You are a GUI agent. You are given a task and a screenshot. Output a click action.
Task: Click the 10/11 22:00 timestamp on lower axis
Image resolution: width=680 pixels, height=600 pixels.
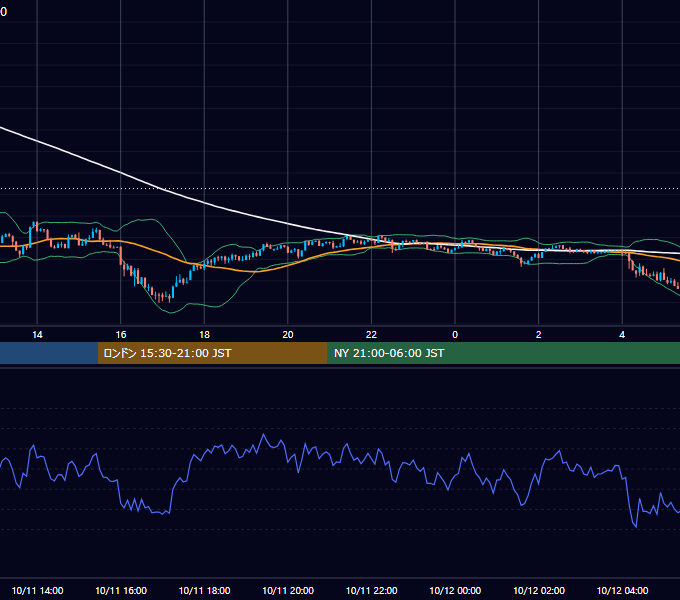coord(371,590)
